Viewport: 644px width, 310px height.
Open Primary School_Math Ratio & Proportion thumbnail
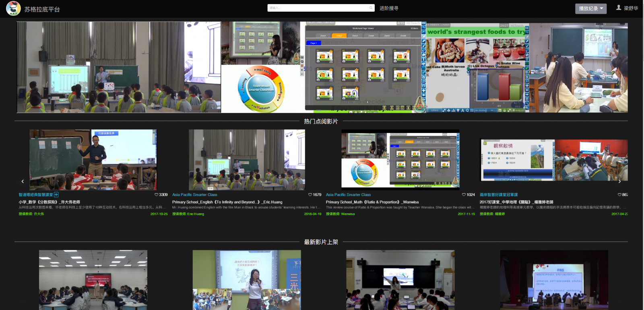coord(400,160)
